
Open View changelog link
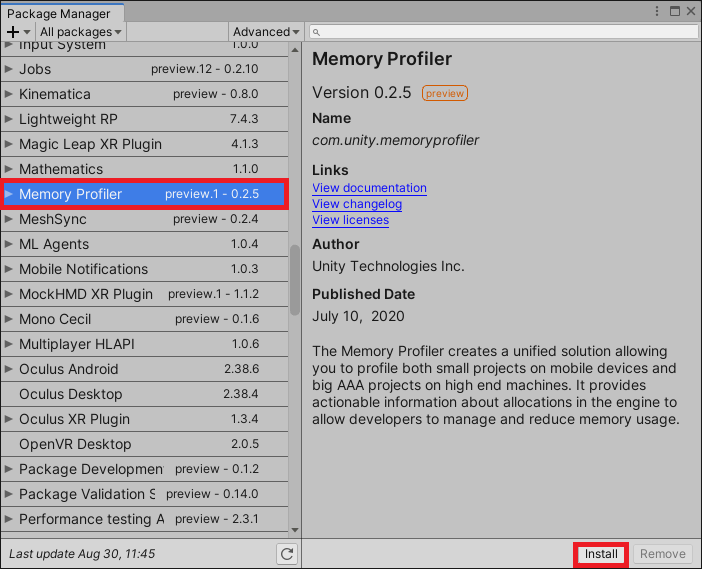pyautogui.click(x=357, y=204)
